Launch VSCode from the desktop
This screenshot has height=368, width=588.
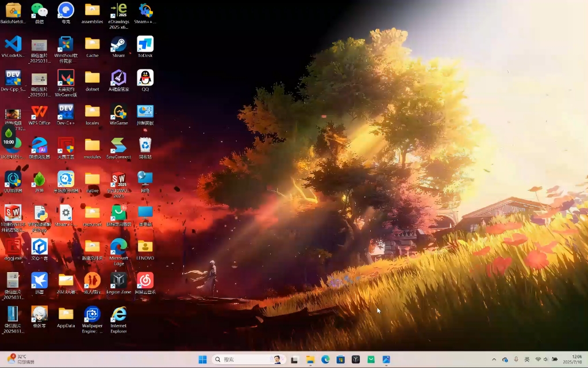coord(13,44)
